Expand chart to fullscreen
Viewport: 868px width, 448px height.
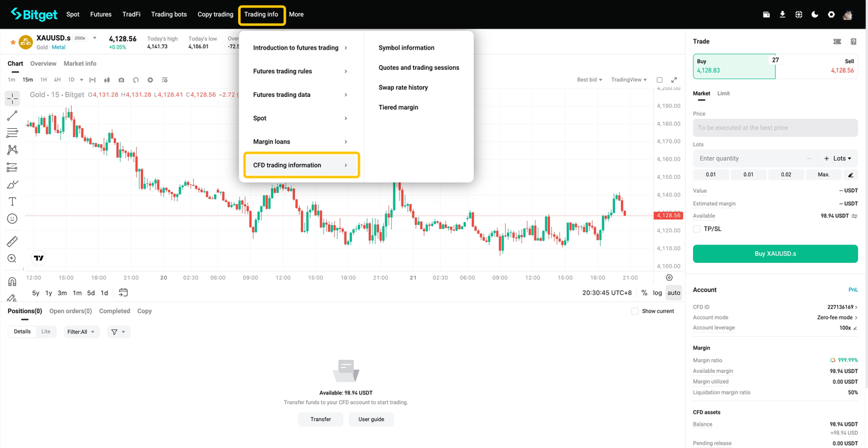pyautogui.click(x=674, y=80)
